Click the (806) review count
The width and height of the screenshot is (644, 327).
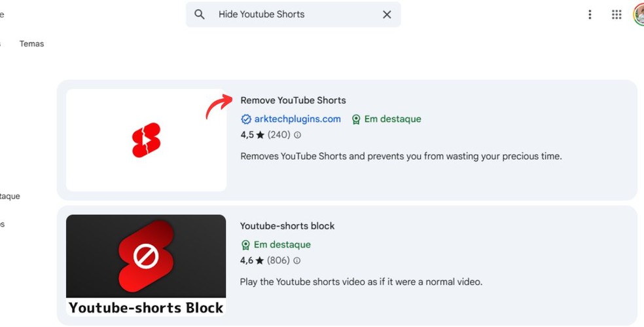pos(278,260)
